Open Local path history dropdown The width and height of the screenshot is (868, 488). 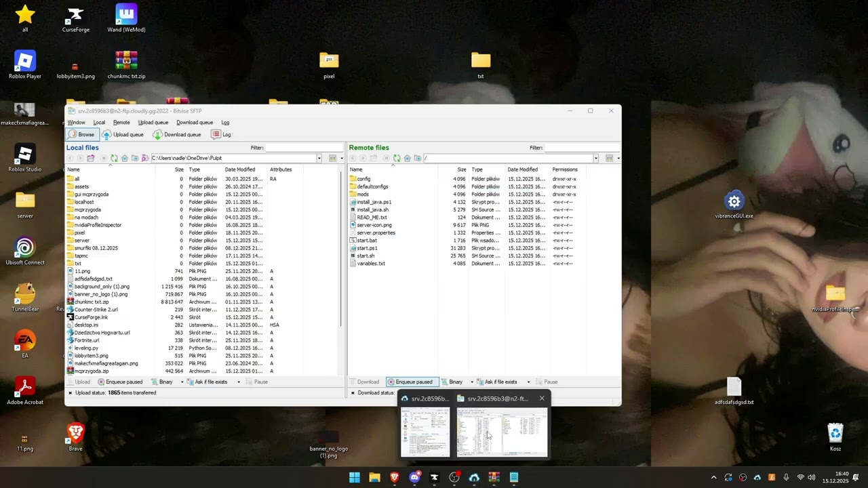[319, 158]
